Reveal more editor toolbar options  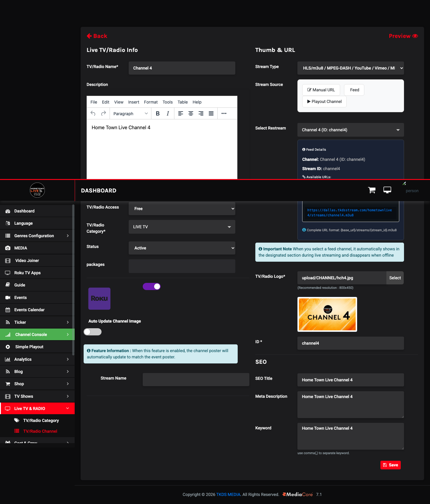point(224,113)
